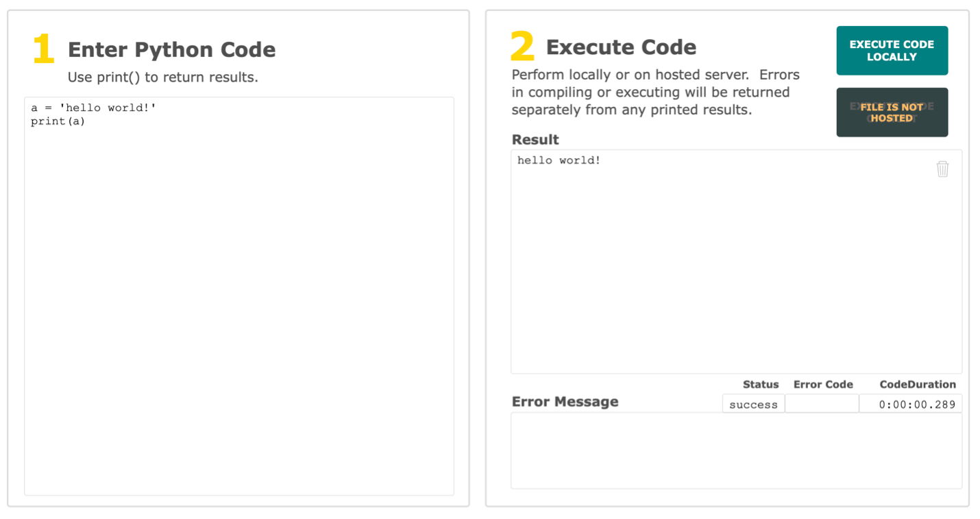Click the Error Message label

(565, 402)
